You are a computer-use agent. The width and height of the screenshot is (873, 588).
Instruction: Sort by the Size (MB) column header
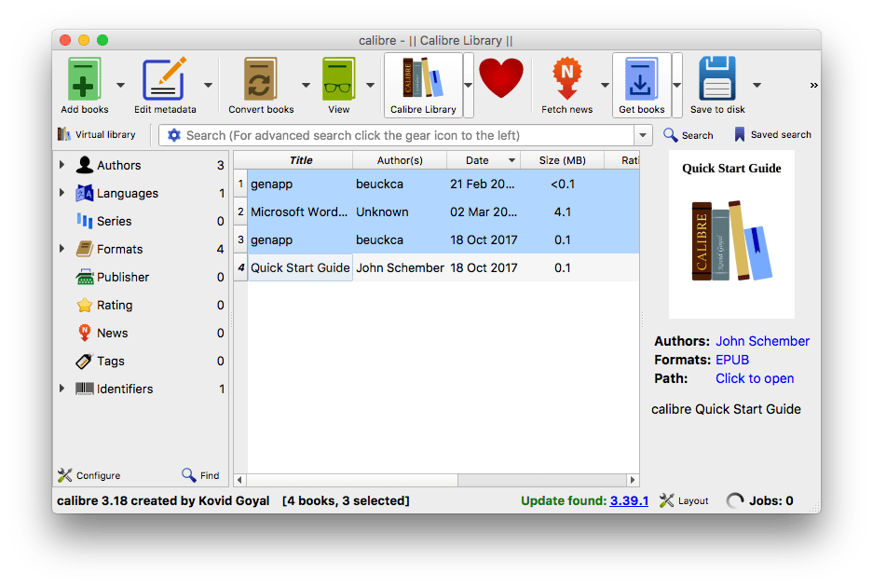(563, 160)
